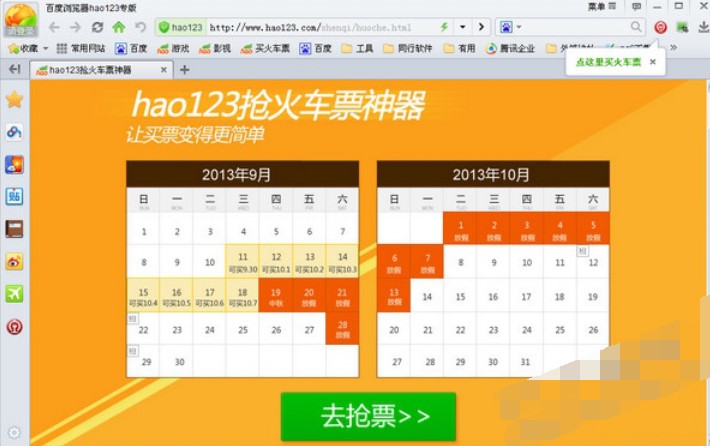Click the browser forward arrow
The image size is (710, 446).
tap(75, 28)
